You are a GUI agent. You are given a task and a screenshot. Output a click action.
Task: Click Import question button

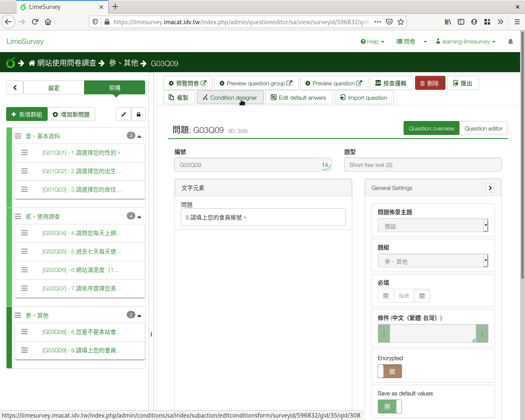click(x=364, y=98)
